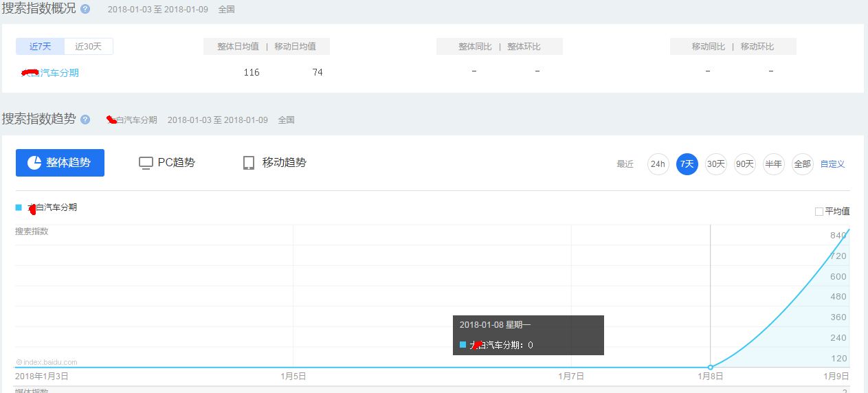
Task: Choose the 90天 time range
Action: pos(744,164)
